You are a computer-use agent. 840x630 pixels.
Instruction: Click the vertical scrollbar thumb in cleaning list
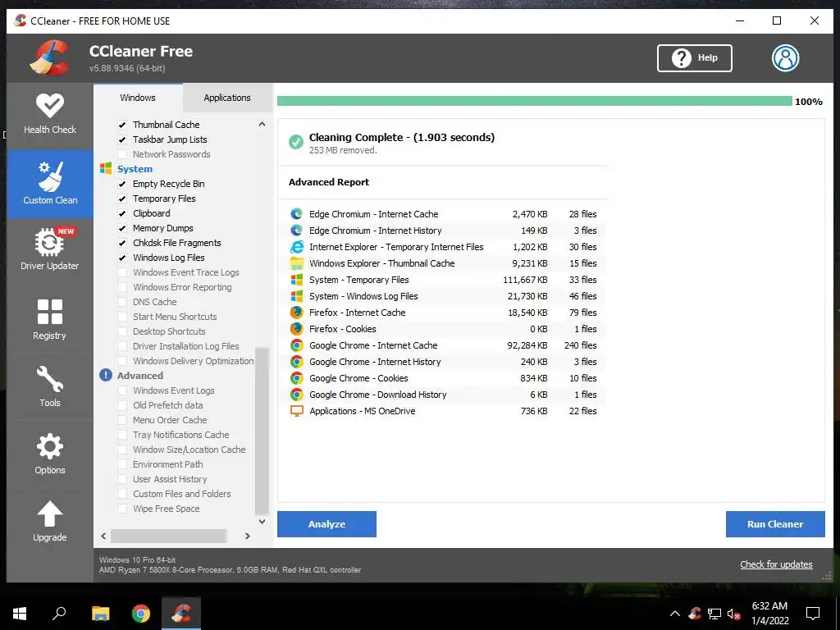[x=262, y=431]
